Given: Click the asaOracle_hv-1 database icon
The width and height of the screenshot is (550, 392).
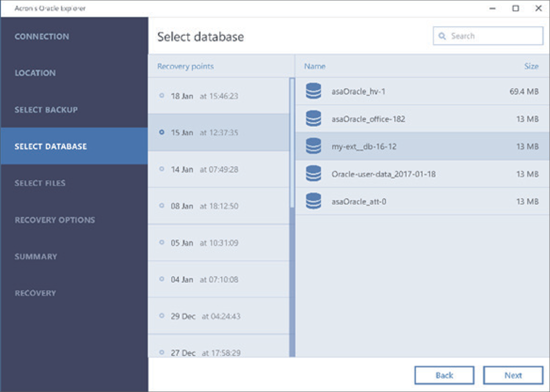Looking at the screenshot, I should [313, 91].
